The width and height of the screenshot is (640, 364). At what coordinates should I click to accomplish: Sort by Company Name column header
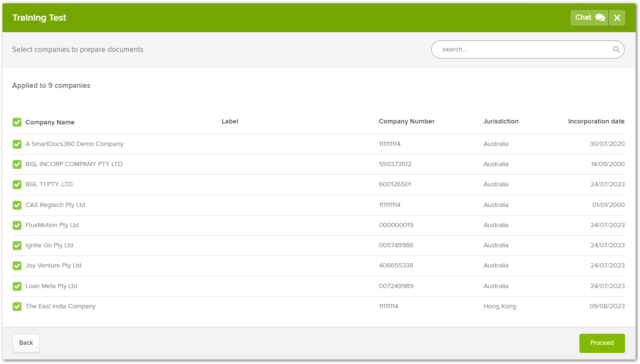tap(50, 122)
